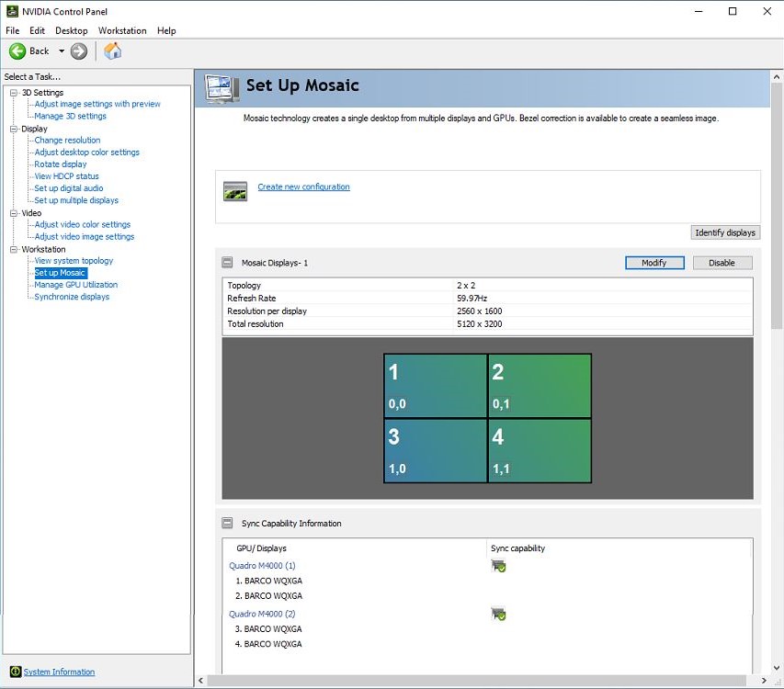Click the Create new configuration icon

235,191
